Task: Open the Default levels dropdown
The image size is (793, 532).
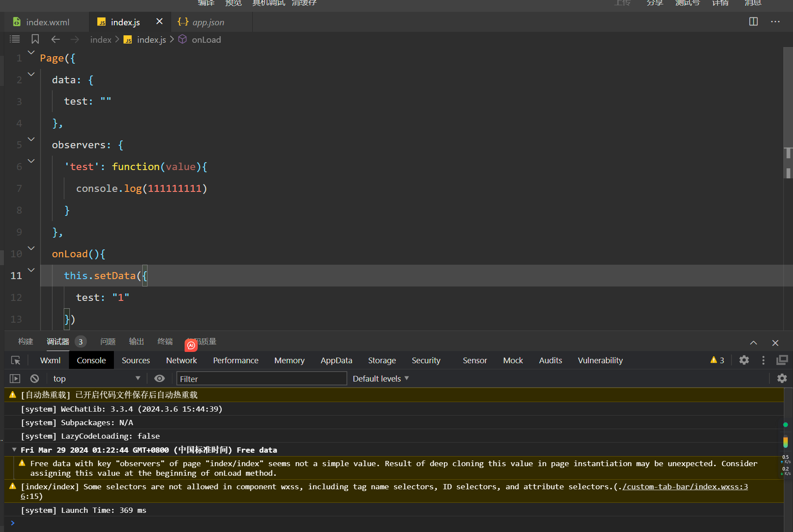Action: (x=381, y=379)
